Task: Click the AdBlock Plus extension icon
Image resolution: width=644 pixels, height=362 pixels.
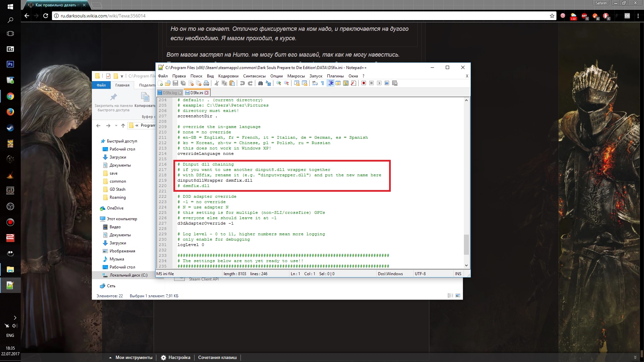Action: pyautogui.click(x=584, y=16)
